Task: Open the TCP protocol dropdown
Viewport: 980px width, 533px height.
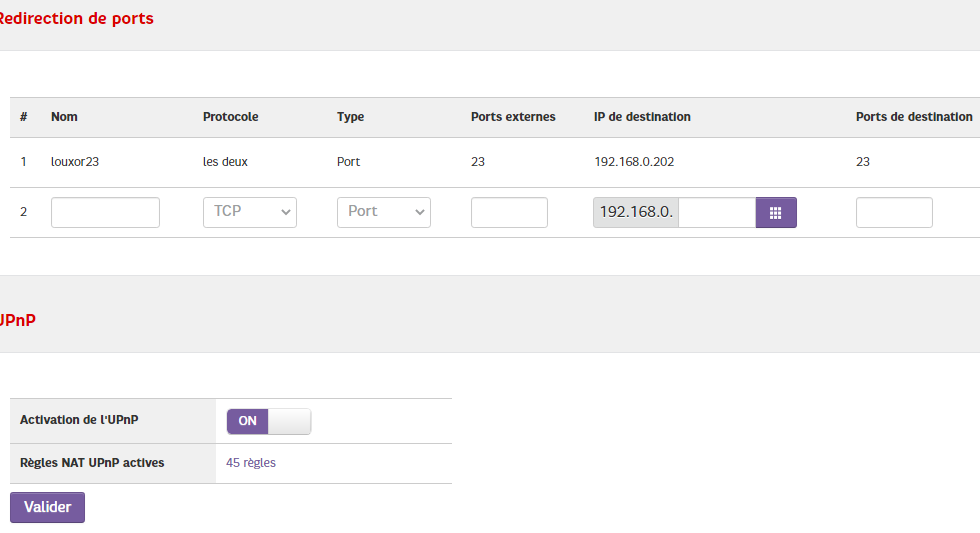Action: pos(249,212)
